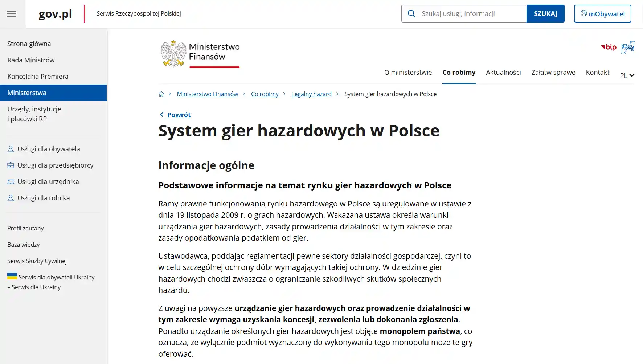Screen dimensions: 643x364
Task: Open Serwis dla obywateli Ukrainy link
Action: 51,282
